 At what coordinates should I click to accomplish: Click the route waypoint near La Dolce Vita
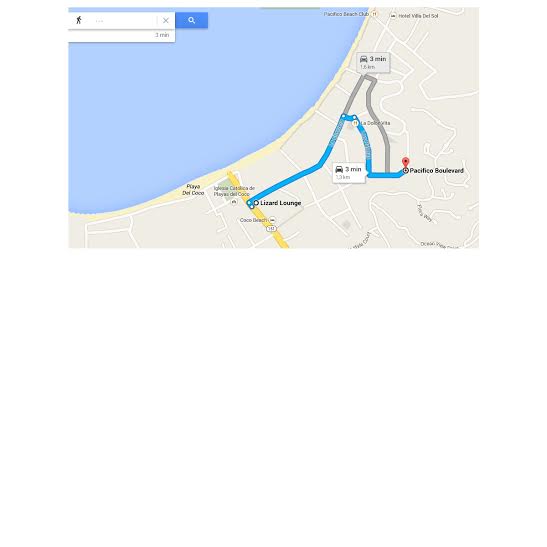pos(354,118)
